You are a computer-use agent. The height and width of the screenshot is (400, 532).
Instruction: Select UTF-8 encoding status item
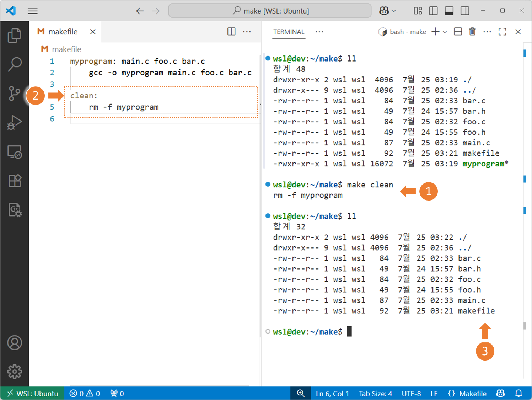pyautogui.click(x=411, y=394)
